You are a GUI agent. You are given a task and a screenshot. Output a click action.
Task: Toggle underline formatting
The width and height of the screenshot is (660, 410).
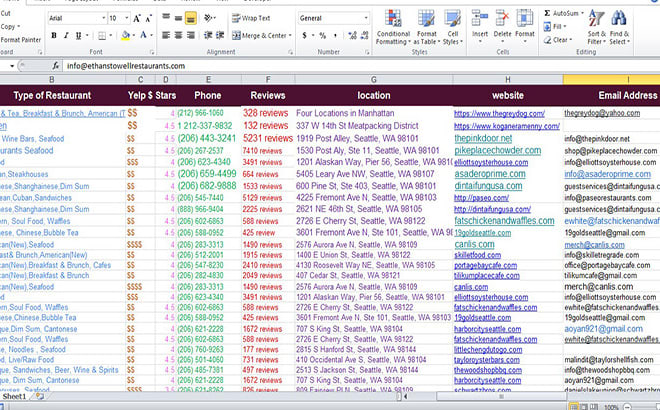[x=78, y=36]
